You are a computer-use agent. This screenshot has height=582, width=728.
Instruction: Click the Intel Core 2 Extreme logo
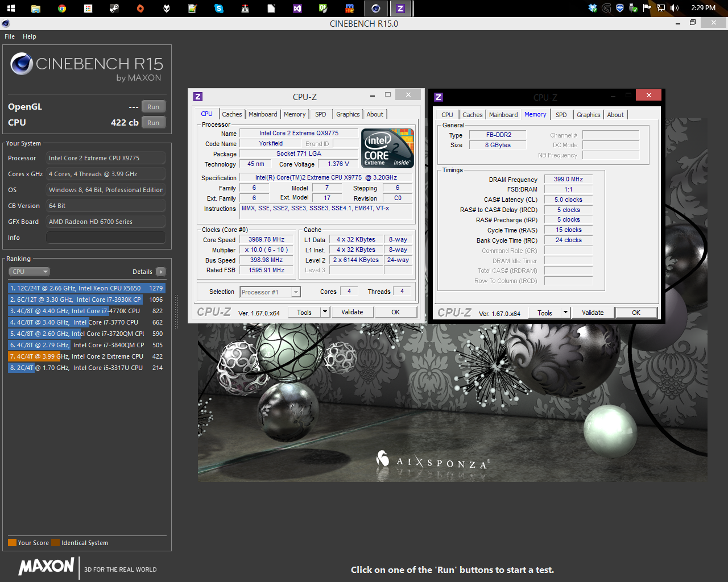(388, 148)
